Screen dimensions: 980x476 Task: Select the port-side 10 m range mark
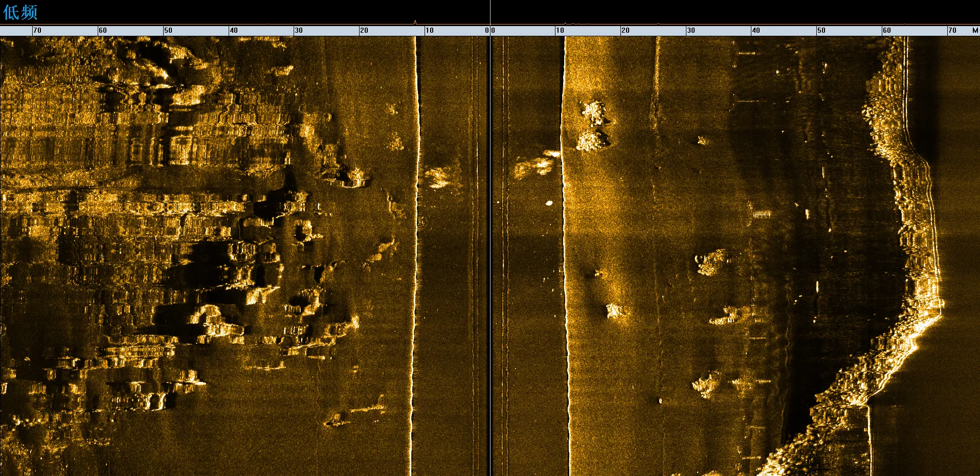(430, 31)
